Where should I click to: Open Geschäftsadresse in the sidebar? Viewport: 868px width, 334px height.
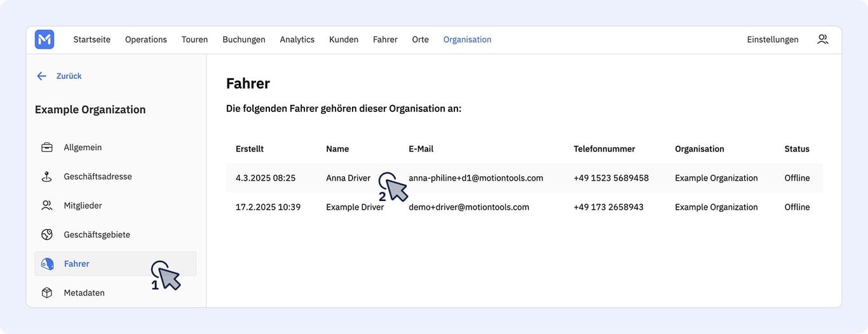coord(116,176)
